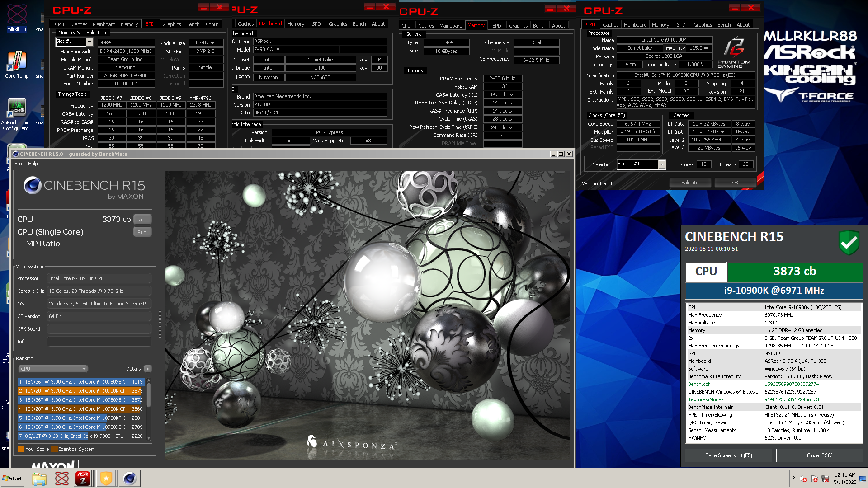
Task: Select ranking row 4 scoring 3860
Action: coord(81,409)
